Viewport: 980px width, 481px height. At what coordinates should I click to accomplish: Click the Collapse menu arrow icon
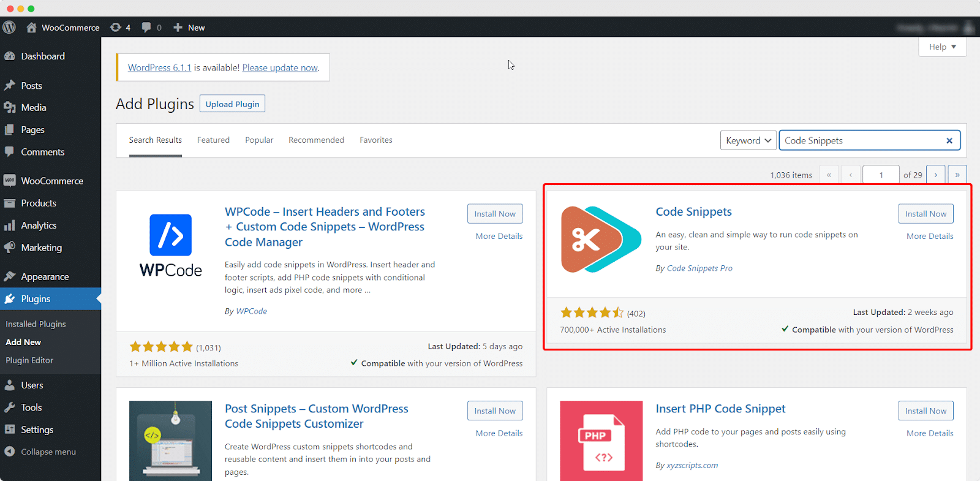[9, 451]
